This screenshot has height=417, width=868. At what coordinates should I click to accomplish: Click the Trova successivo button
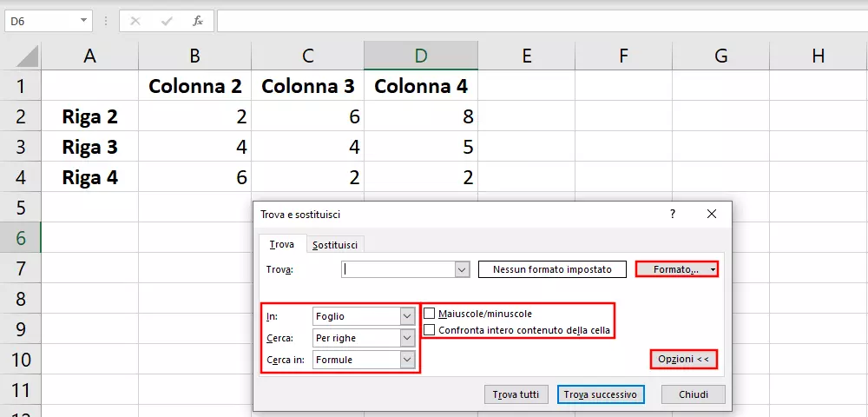click(x=601, y=395)
